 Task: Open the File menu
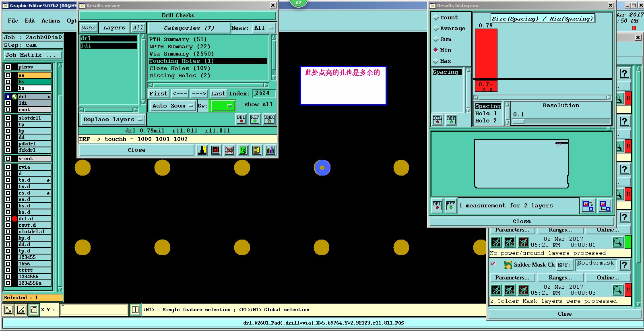click(x=13, y=21)
